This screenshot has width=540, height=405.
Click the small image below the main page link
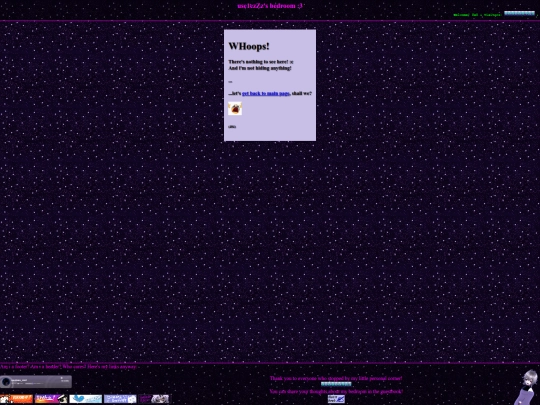(x=235, y=108)
